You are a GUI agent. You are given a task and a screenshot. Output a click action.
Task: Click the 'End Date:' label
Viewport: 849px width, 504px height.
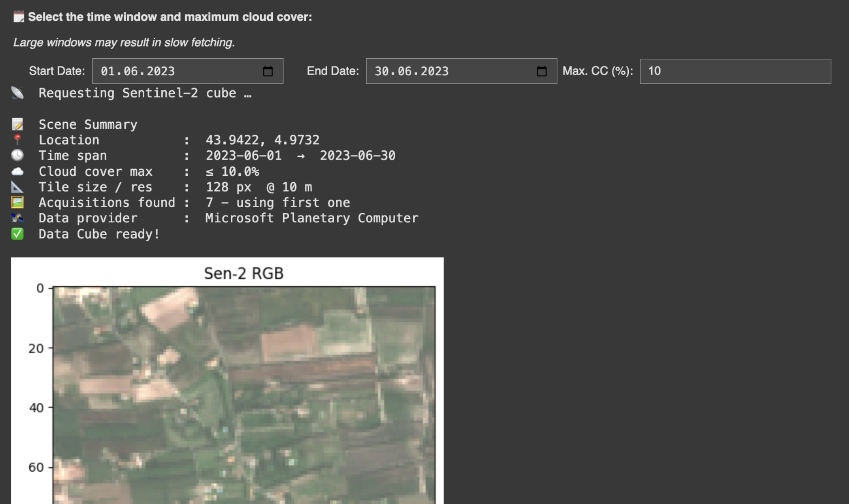tap(333, 71)
